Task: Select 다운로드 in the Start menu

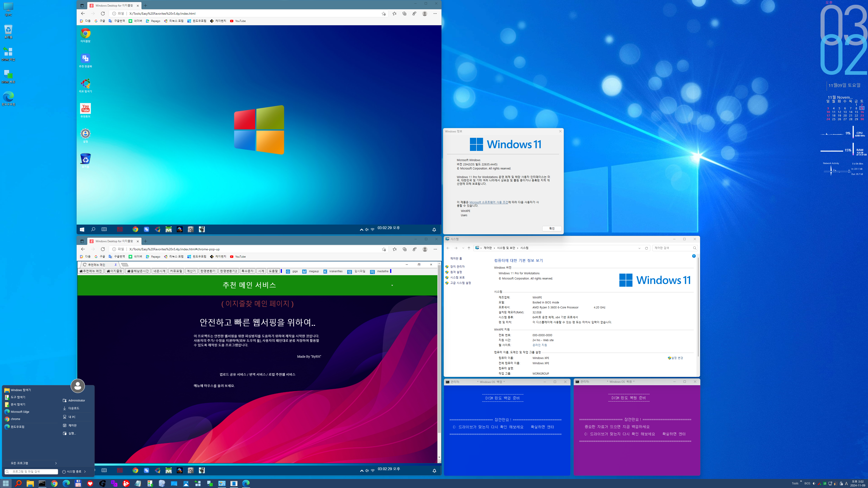Action: tap(71, 408)
